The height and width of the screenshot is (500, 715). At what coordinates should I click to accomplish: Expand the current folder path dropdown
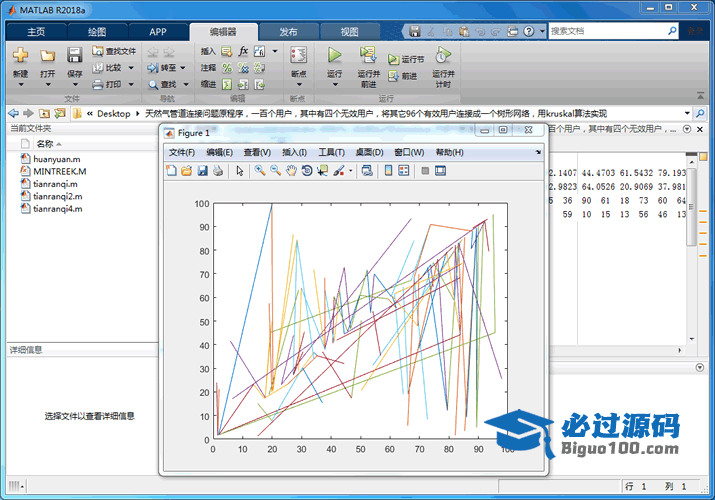point(687,113)
